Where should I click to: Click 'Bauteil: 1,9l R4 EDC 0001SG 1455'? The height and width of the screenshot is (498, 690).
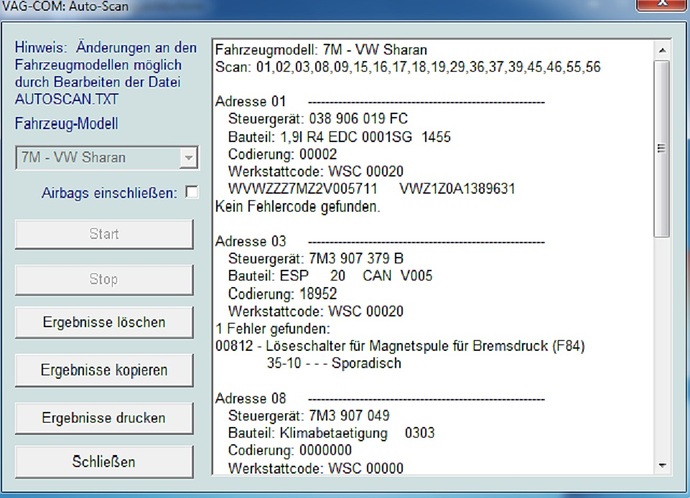click(x=339, y=137)
